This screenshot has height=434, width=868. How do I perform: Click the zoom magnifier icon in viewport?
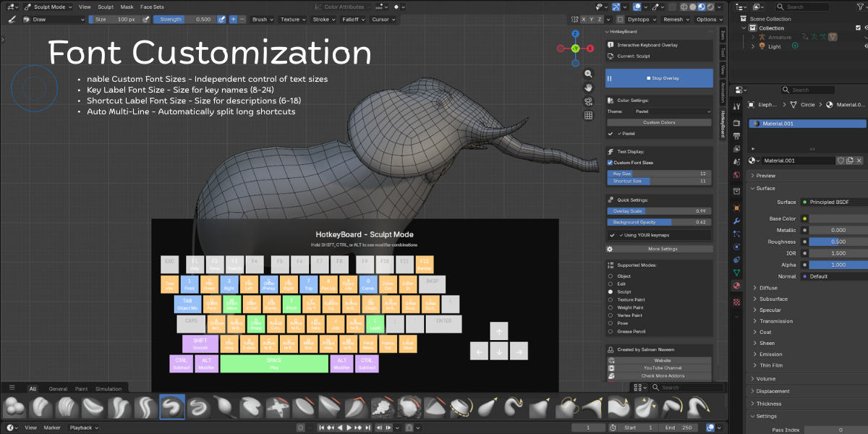point(589,74)
